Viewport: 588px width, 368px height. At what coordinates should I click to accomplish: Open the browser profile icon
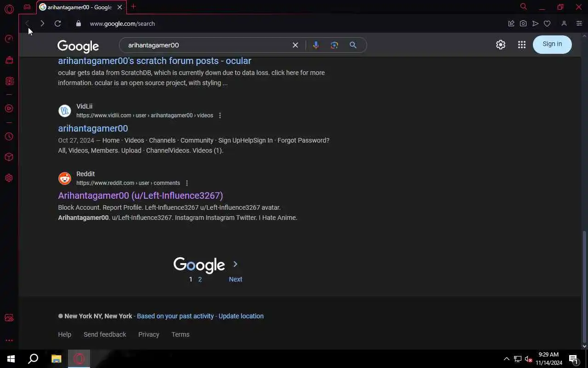[564, 23]
